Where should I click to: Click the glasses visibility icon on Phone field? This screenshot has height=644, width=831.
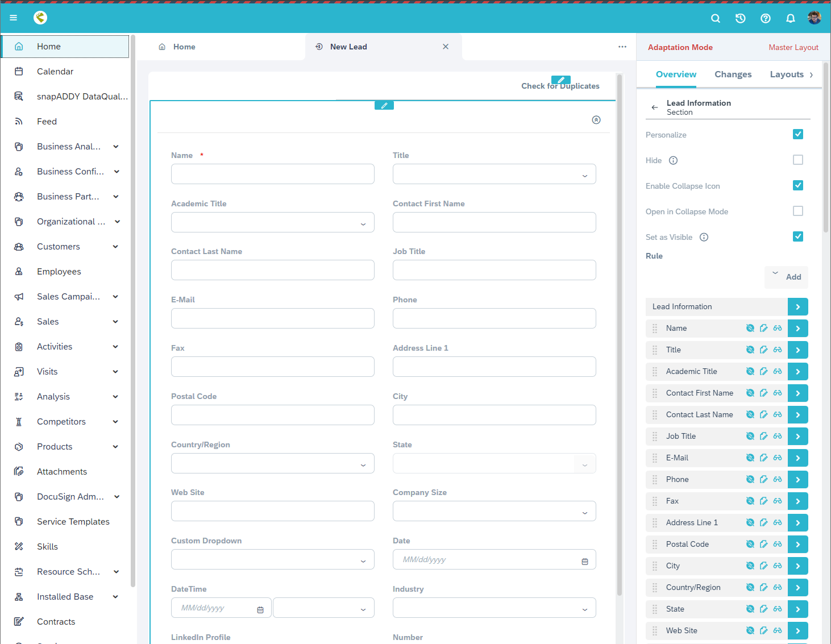pos(777,479)
